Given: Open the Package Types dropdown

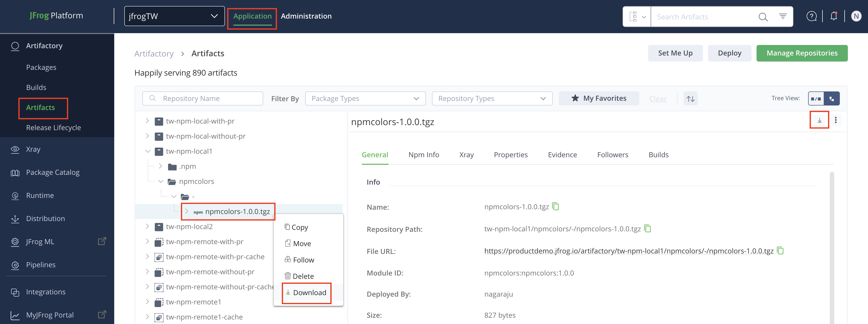Looking at the screenshot, I should pos(365,98).
